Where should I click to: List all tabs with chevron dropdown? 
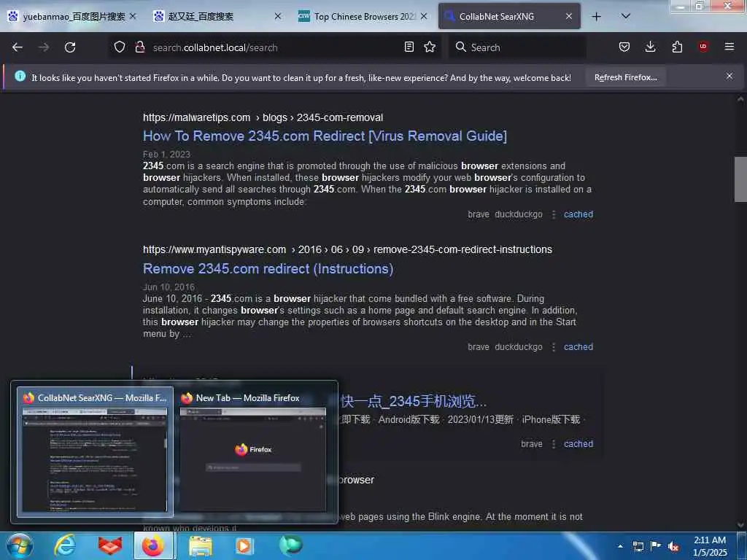click(626, 16)
